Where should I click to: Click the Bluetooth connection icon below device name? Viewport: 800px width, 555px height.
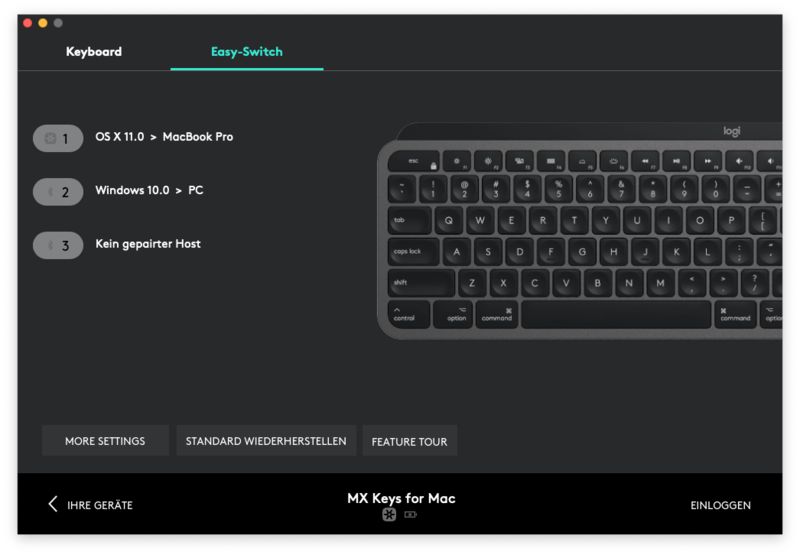pos(389,514)
